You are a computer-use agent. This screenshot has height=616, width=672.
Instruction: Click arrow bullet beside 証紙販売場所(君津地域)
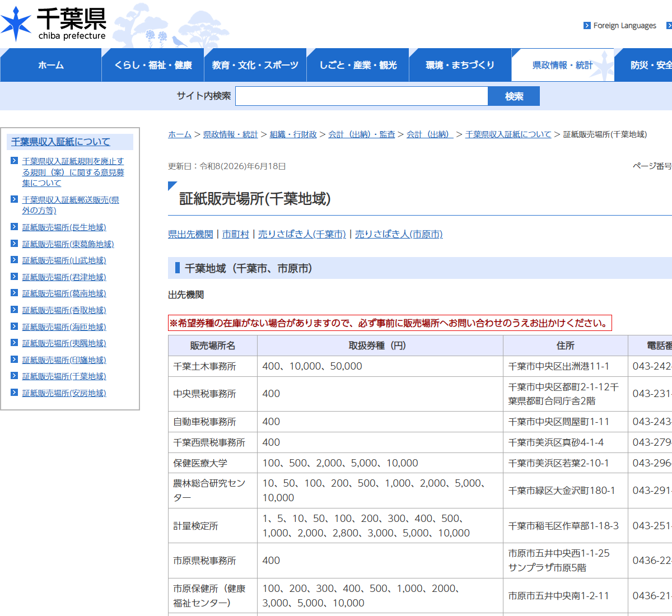click(15, 277)
